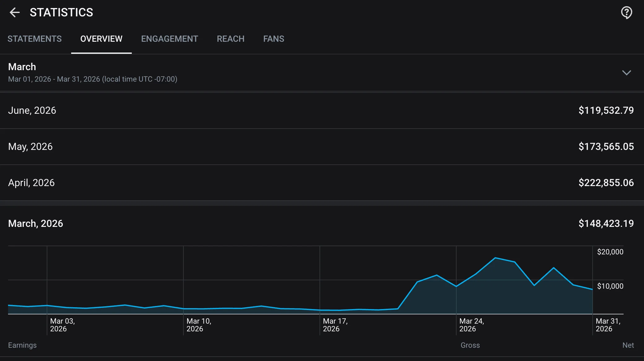The image size is (644, 361).
Task: Click the date range text under March
Action: [93, 79]
